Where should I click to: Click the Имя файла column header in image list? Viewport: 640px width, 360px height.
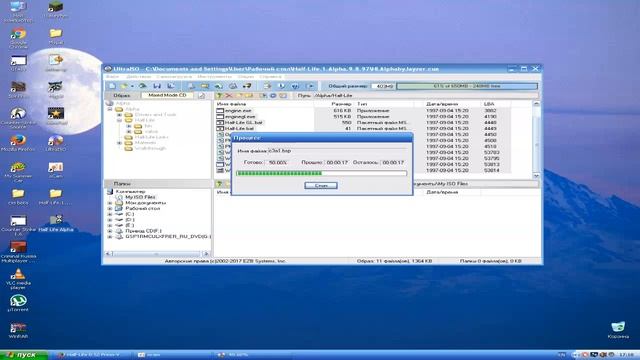[x=264, y=104]
